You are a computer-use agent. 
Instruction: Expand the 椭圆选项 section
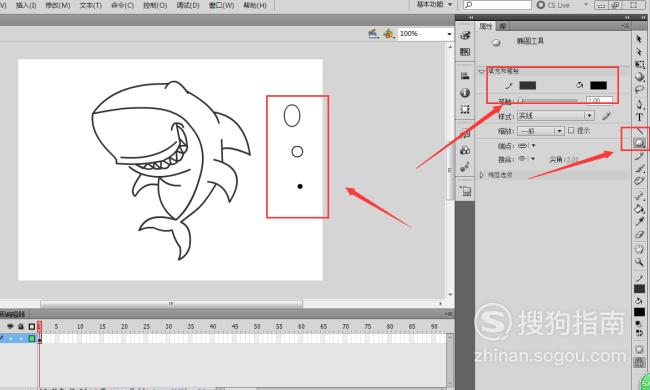coord(482,175)
